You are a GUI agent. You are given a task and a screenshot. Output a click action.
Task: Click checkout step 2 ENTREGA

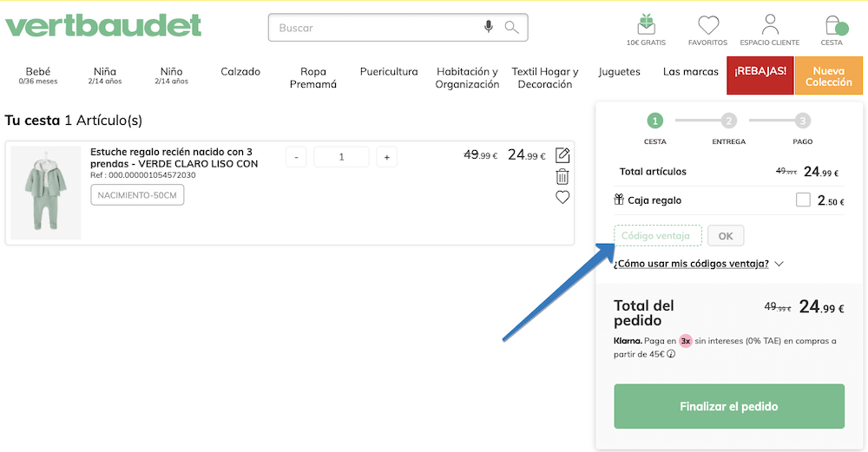[x=728, y=128]
